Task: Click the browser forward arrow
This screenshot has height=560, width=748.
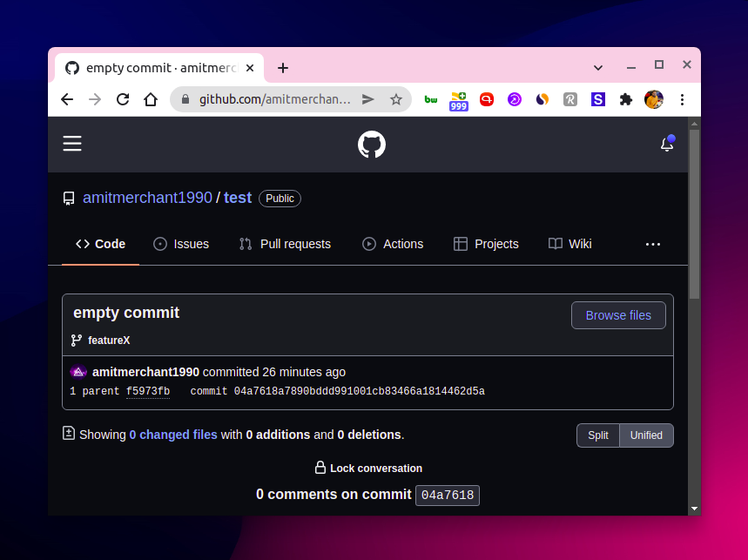Action: (95, 99)
